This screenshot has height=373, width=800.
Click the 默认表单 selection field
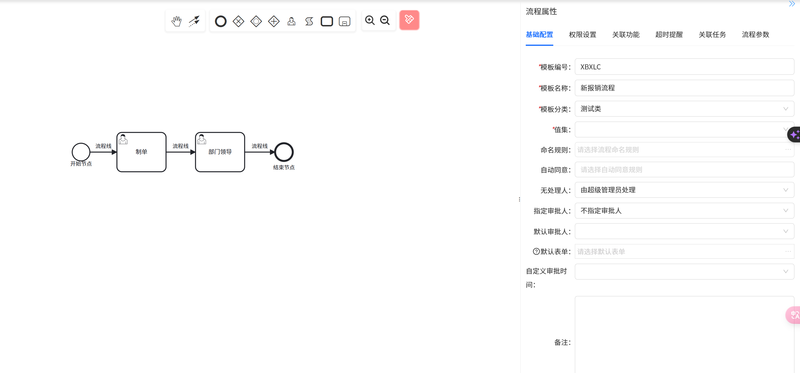[x=685, y=252]
